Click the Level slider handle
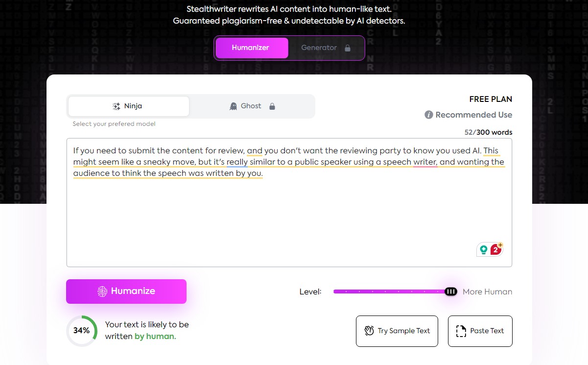The height and width of the screenshot is (365, 588). (451, 292)
